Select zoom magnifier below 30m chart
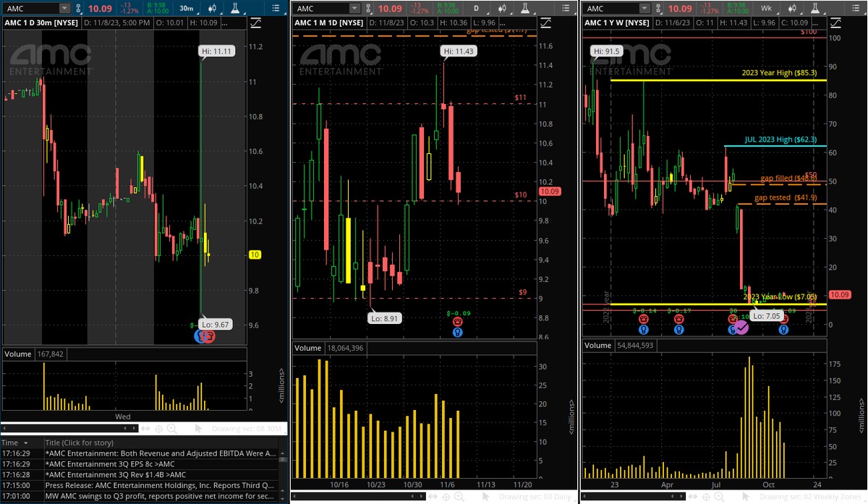 [172, 429]
